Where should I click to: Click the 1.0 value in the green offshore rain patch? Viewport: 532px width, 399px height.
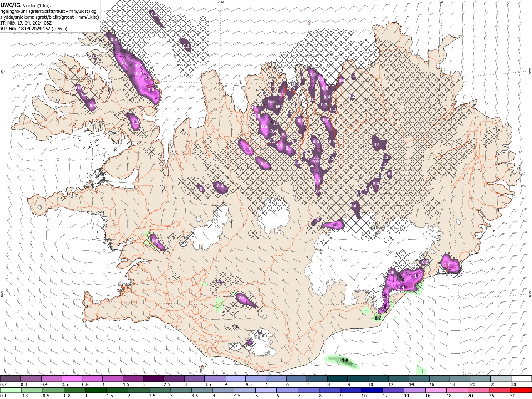345,360
